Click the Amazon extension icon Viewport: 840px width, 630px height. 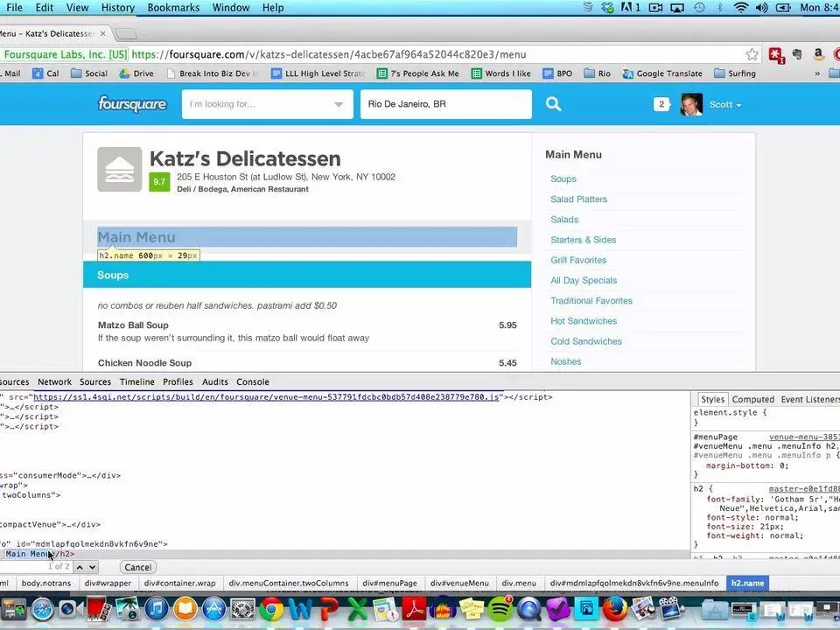pos(818,54)
